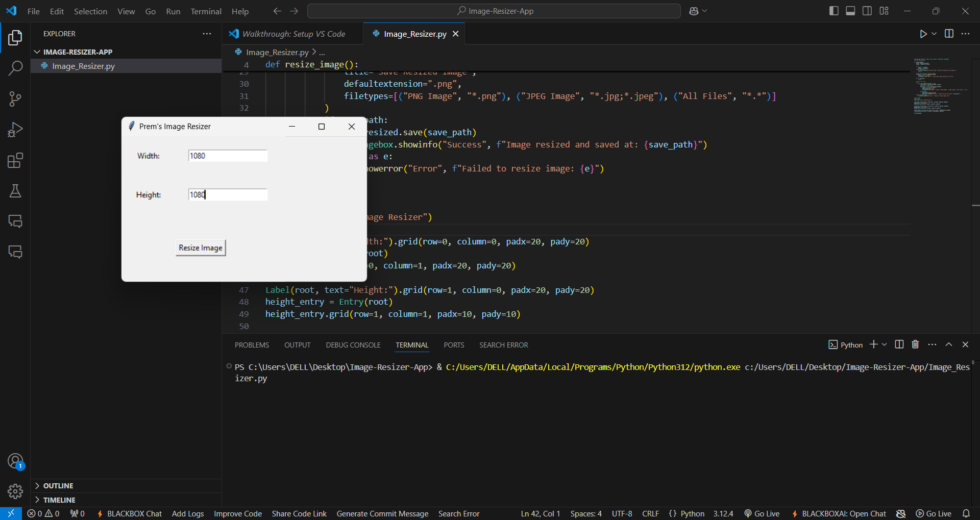Go forward with the navigation arrow
The width and height of the screenshot is (980, 520).
[x=294, y=11]
